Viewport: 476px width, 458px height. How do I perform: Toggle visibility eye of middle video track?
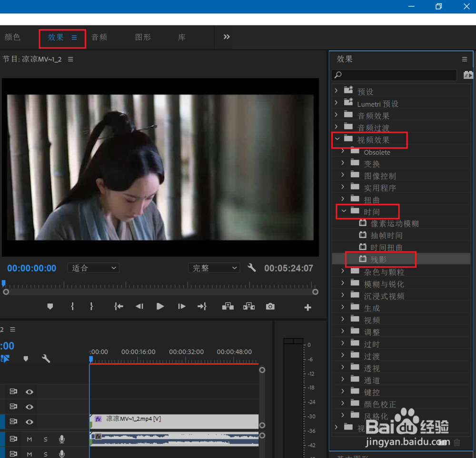click(30, 407)
